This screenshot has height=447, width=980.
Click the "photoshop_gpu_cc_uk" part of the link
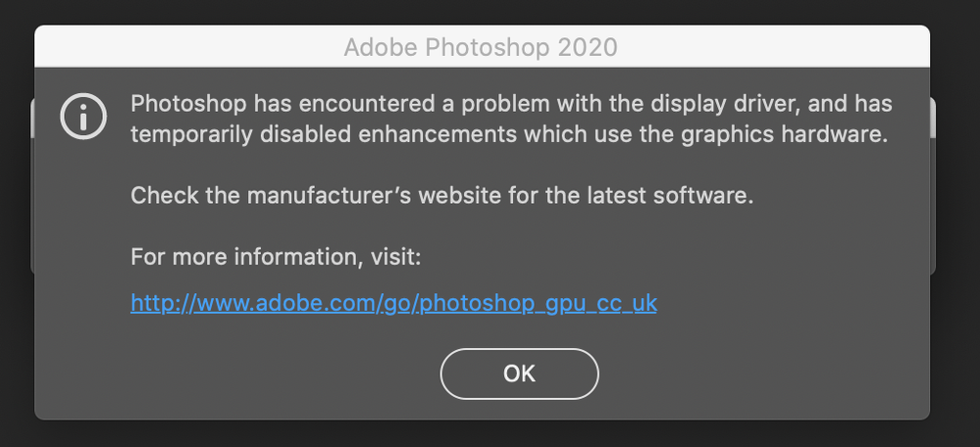[537, 303]
